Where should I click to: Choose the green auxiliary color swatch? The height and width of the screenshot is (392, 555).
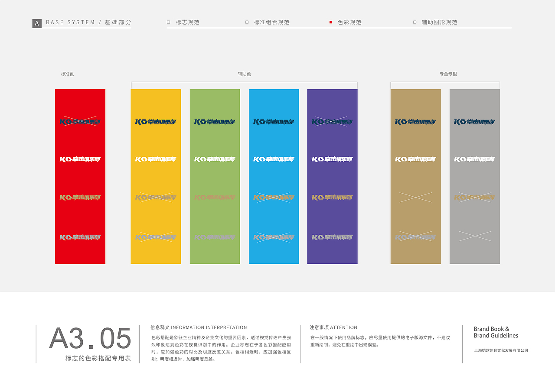coord(215,176)
